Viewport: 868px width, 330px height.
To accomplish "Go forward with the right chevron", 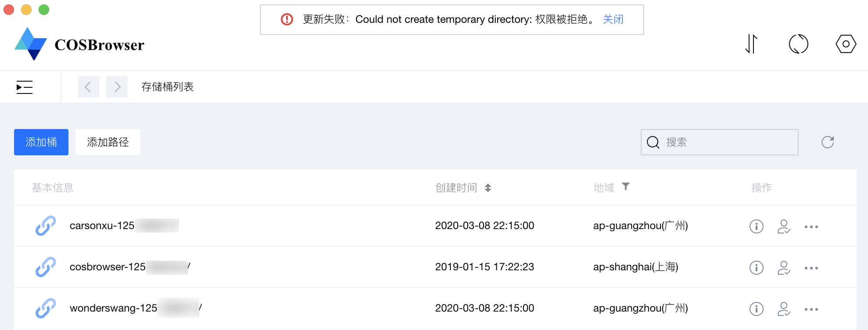I will point(117,87).
